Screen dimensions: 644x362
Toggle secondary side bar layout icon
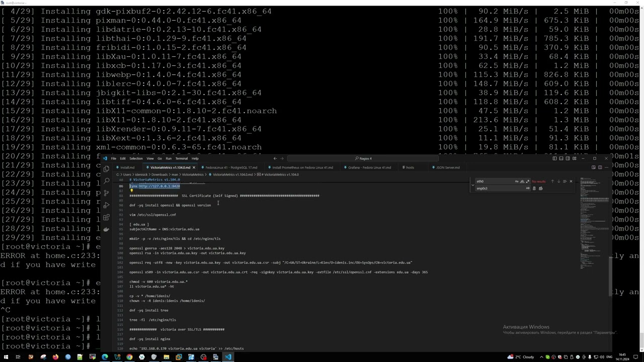tap(568, 158)
